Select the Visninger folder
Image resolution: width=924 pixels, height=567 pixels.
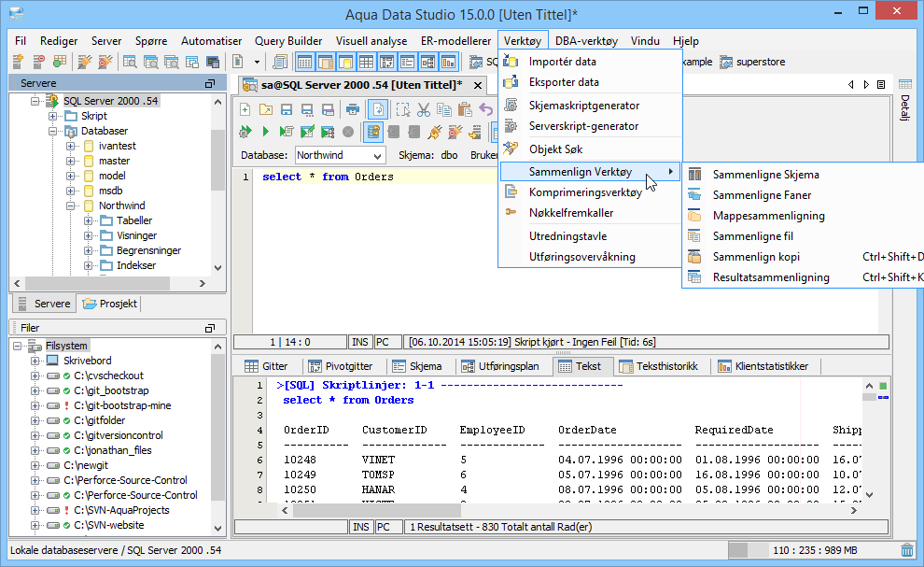coord(136,235)
